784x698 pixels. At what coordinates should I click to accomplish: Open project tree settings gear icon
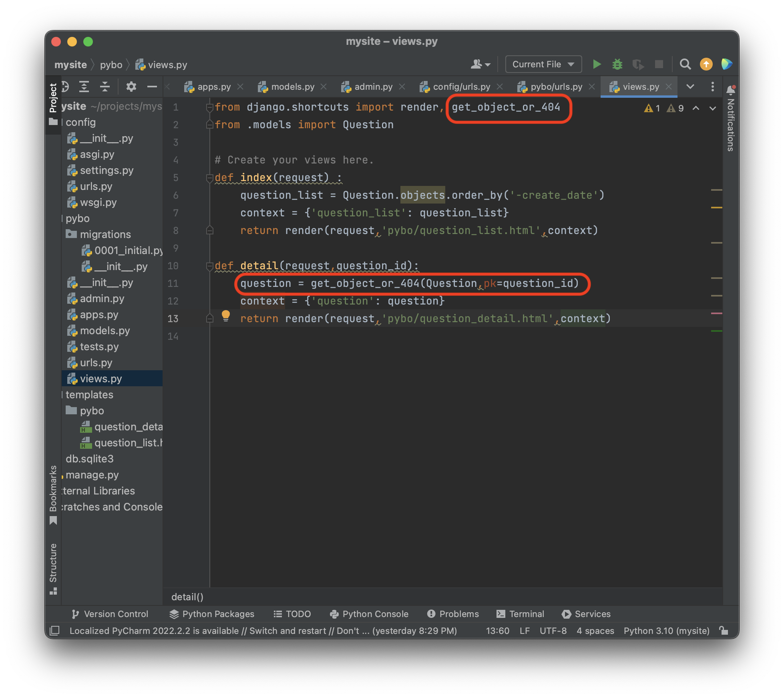131,87
